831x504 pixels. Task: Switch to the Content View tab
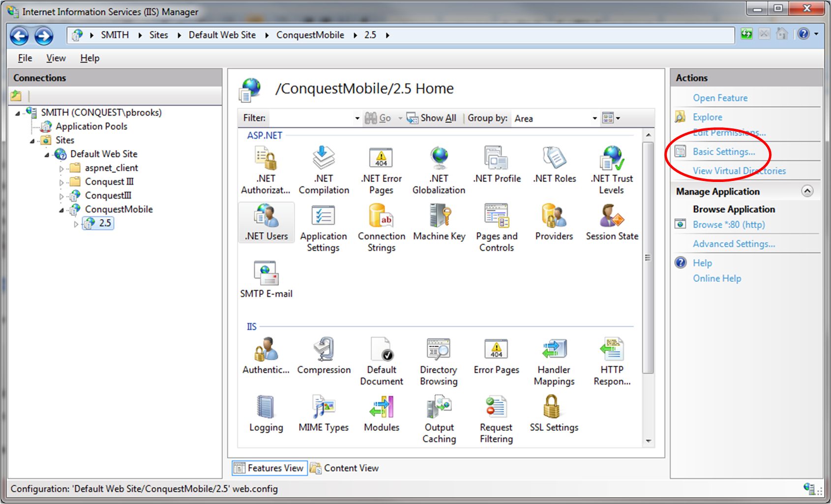(x=344, y=468)
